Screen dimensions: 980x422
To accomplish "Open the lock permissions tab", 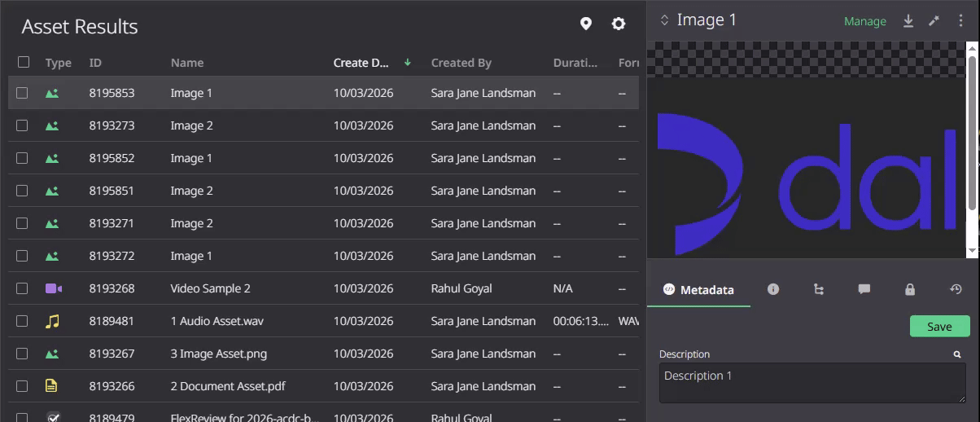I will pos(910,289).
